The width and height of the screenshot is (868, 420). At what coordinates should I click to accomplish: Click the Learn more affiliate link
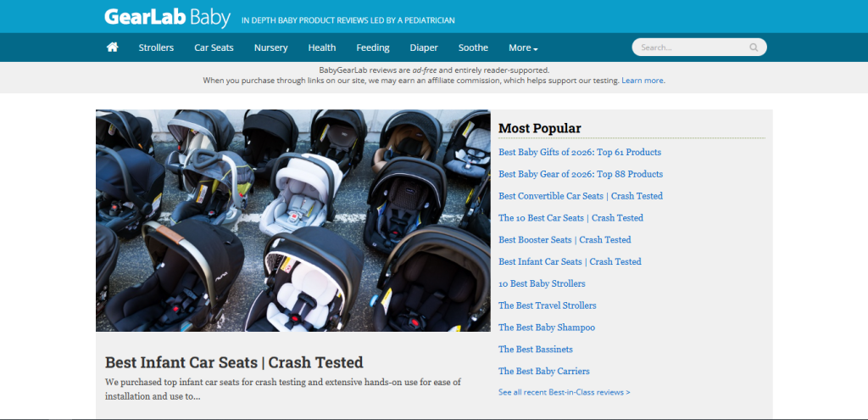coord(643,81)
